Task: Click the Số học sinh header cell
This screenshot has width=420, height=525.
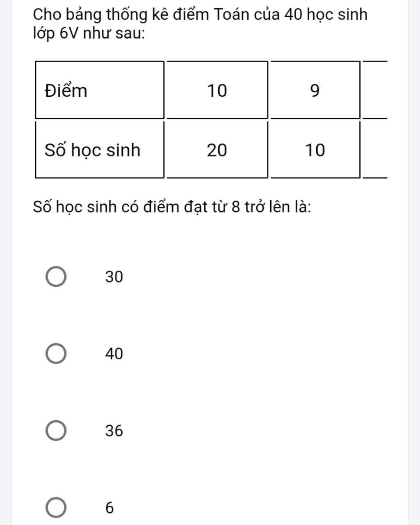Action: click(100, 150)
